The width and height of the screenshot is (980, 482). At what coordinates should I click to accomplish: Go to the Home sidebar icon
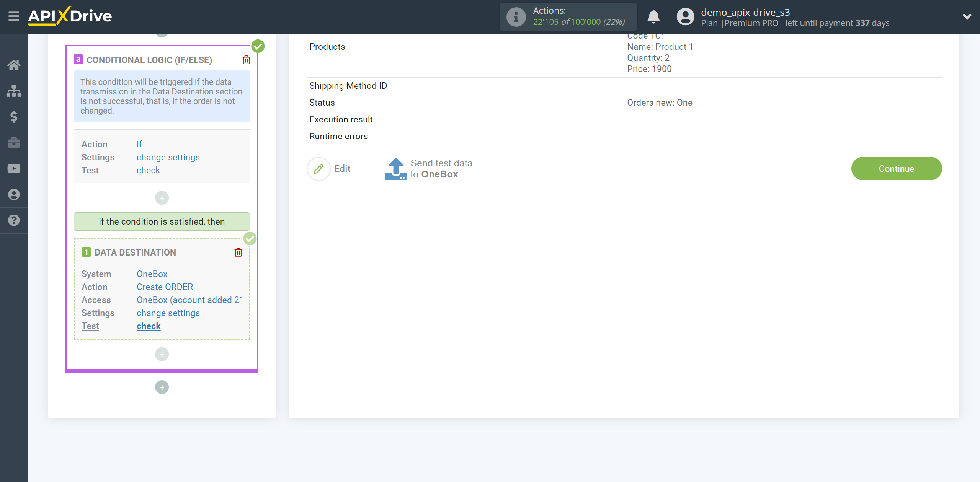[14, 65]
